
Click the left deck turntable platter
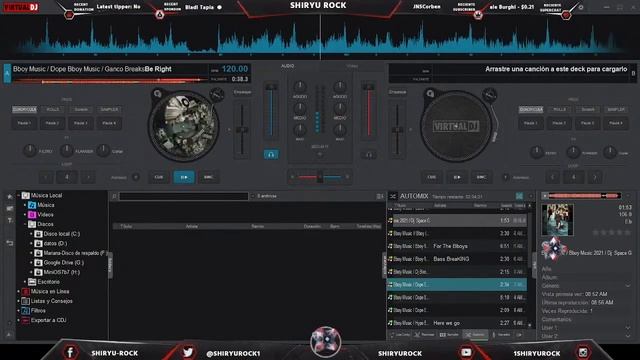183,126
